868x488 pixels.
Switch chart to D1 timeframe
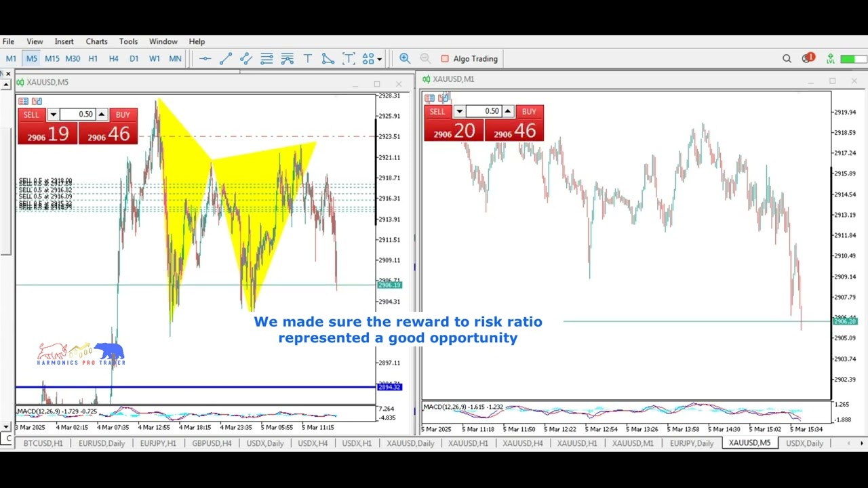coord(134,59)
